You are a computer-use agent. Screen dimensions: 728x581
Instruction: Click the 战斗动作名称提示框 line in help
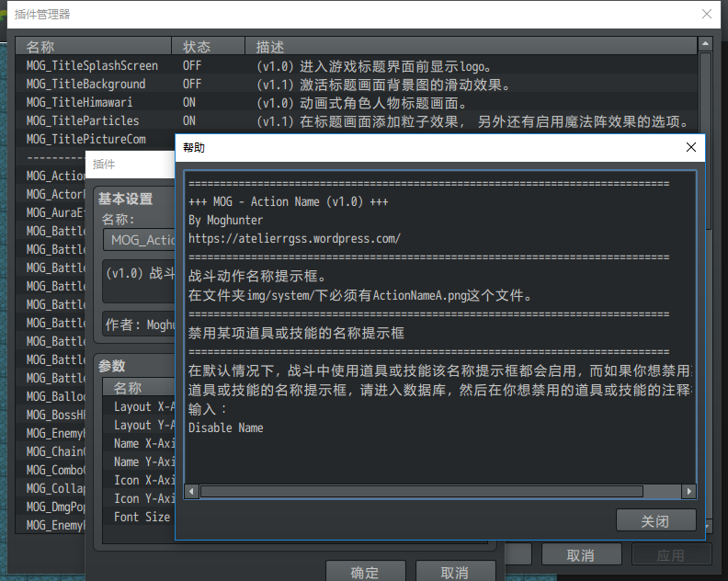257,276
